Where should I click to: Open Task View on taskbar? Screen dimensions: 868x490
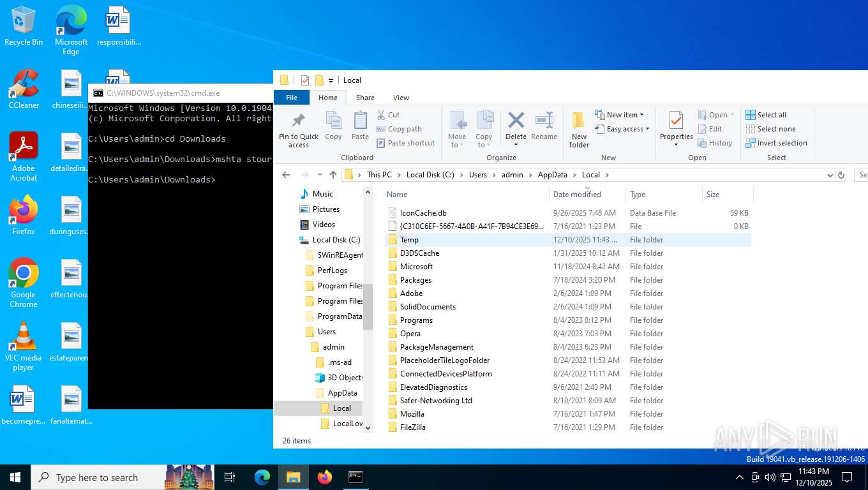(230, 477)
